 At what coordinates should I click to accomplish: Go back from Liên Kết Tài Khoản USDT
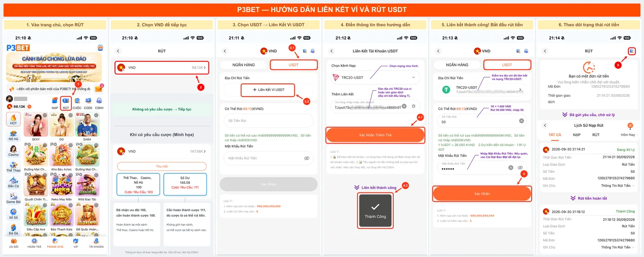(x=332, y=51)
